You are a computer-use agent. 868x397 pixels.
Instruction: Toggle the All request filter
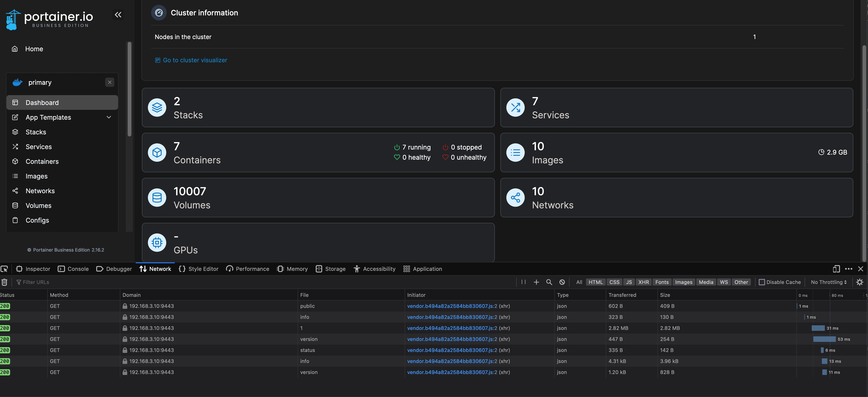[x=579, y=282]
